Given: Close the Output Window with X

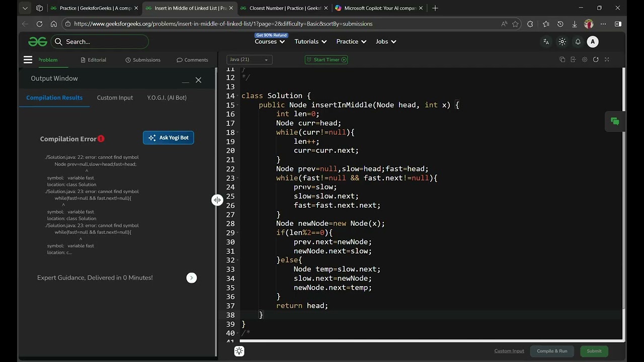Looking at the screenshot, I should pos(198,80).
